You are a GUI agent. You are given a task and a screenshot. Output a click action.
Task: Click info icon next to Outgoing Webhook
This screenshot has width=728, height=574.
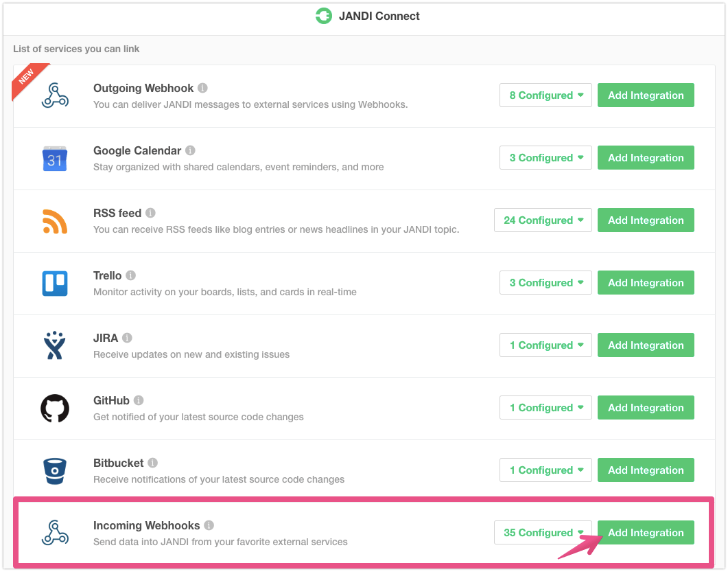[202, 88]
